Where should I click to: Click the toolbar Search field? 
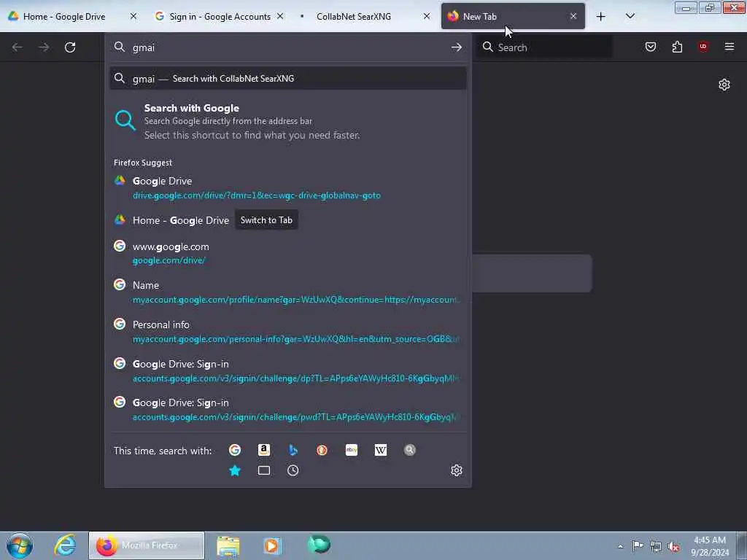click(545, 47)
